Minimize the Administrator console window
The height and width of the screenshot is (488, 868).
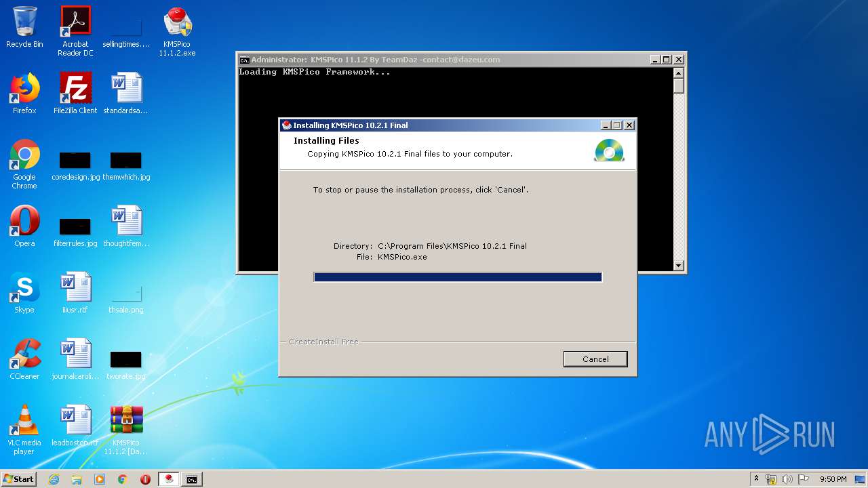click(655, 60)
